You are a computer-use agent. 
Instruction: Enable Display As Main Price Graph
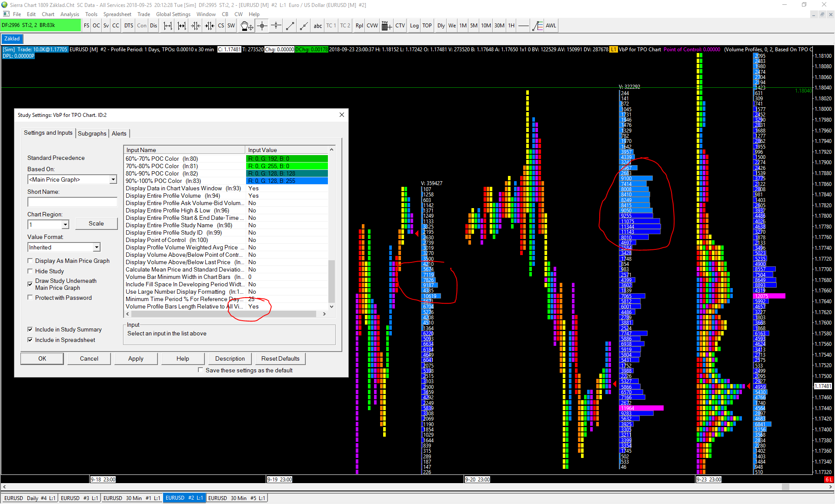click(30, 261)
